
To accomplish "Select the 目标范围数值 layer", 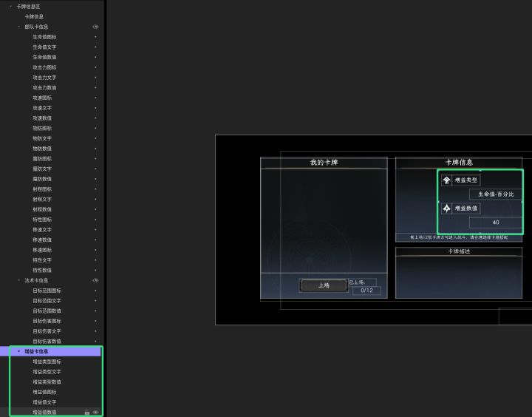I will tap(47, 311).
